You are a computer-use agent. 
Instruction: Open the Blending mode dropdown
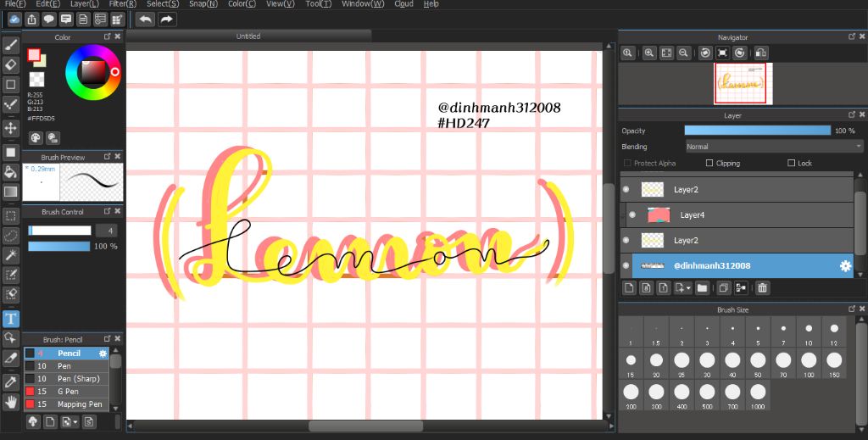[x=773, y=147]
